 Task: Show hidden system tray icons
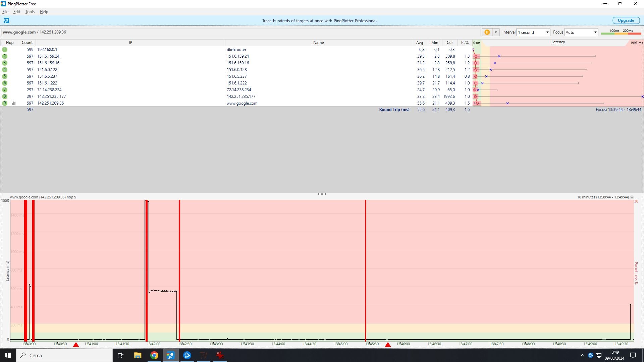583,355
